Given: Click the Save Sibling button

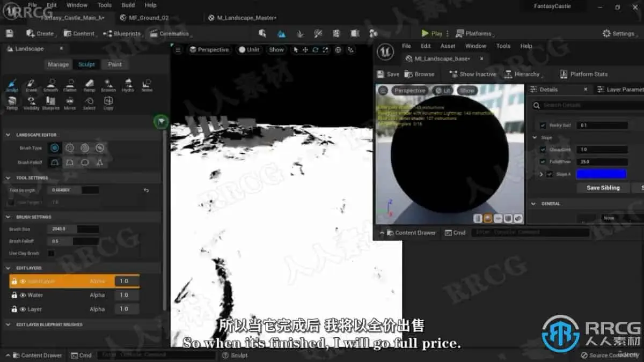Looking at the screenshot, I should pos(603,188).
